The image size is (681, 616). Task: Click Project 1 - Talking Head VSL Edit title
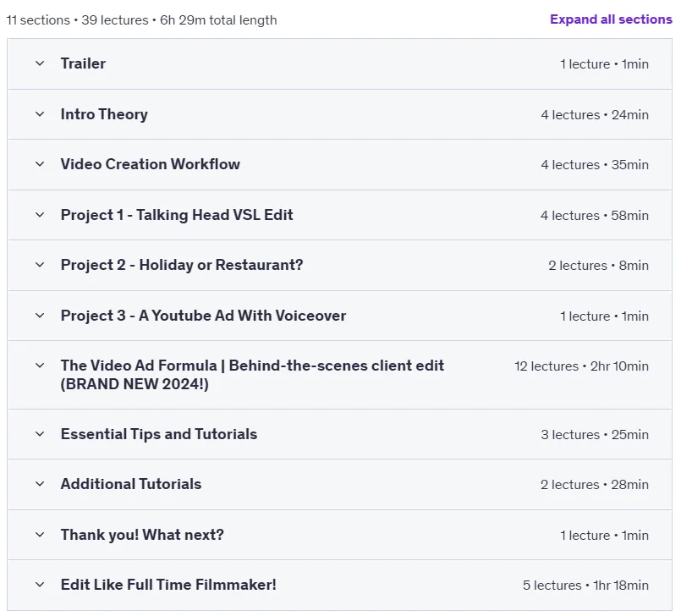pos(177,215)
